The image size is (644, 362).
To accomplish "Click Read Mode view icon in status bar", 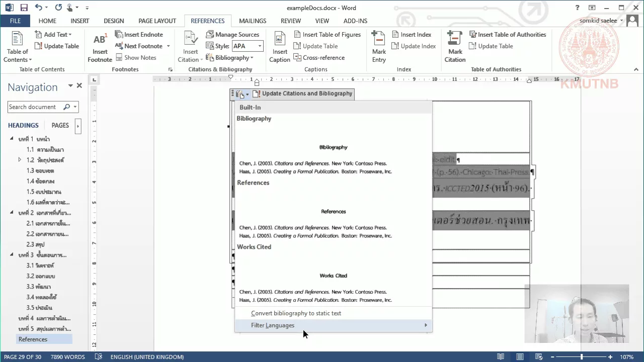I will (x=501, y=357).
